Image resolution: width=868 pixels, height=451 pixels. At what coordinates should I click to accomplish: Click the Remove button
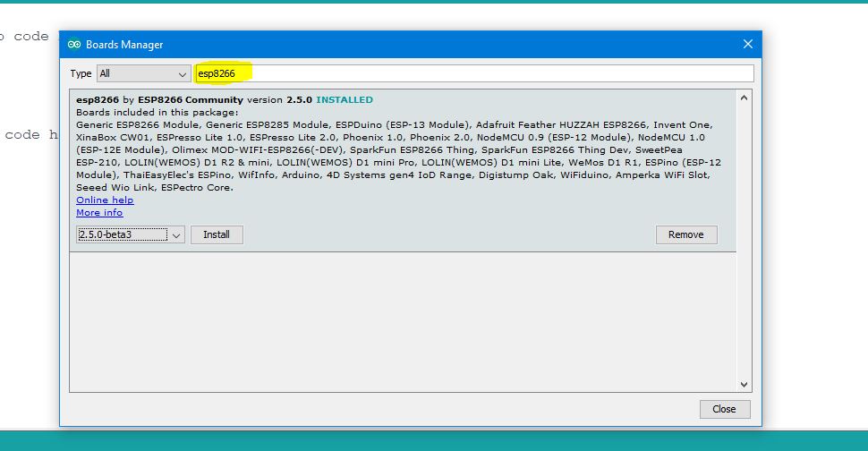(685, 234)
